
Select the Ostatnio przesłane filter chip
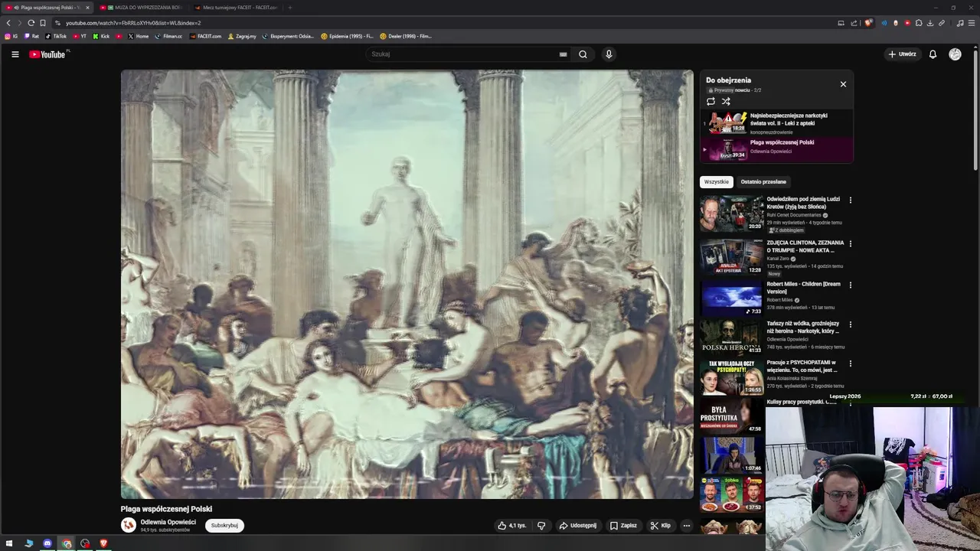763,182
